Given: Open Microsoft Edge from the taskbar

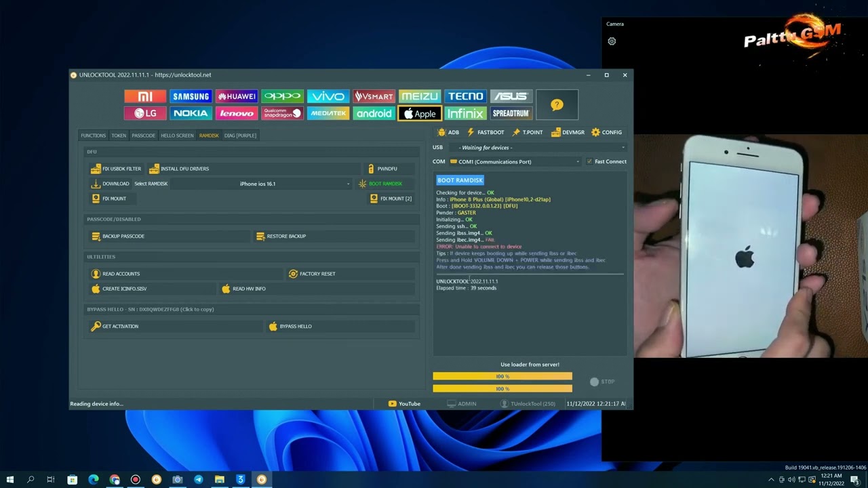Looking at the screenshot, I should (x=94, y=480).
